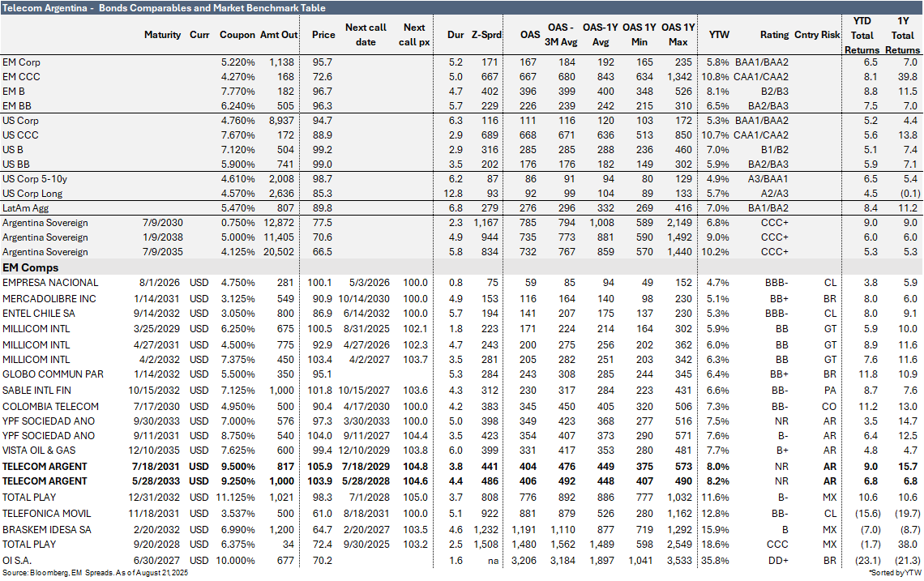The image size is (924, 581).
Task: Click the OI S.A. rating 'DD+'
Action: click(778, 561)
